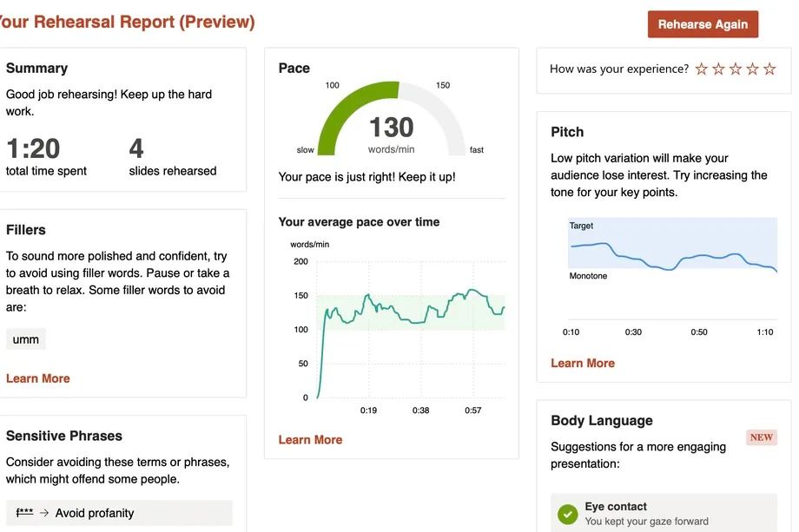Expand the Summary section
Viewport: 799px width, 532px height.
point(37,68)
